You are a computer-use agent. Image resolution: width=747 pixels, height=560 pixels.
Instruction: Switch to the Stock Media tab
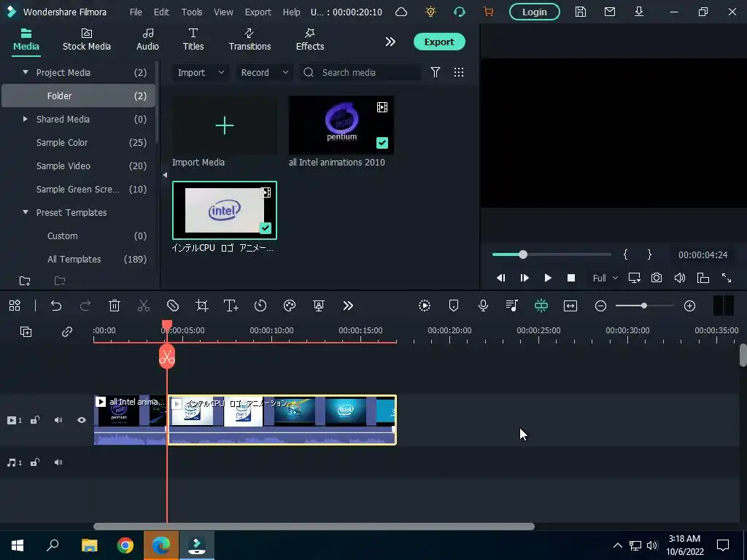click(87, 40)
